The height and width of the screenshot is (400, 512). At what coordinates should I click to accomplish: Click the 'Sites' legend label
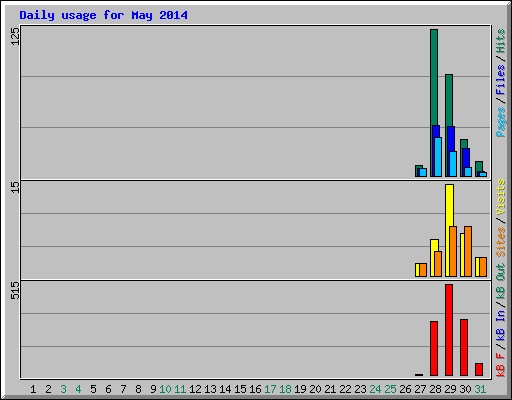pos(500,242)
